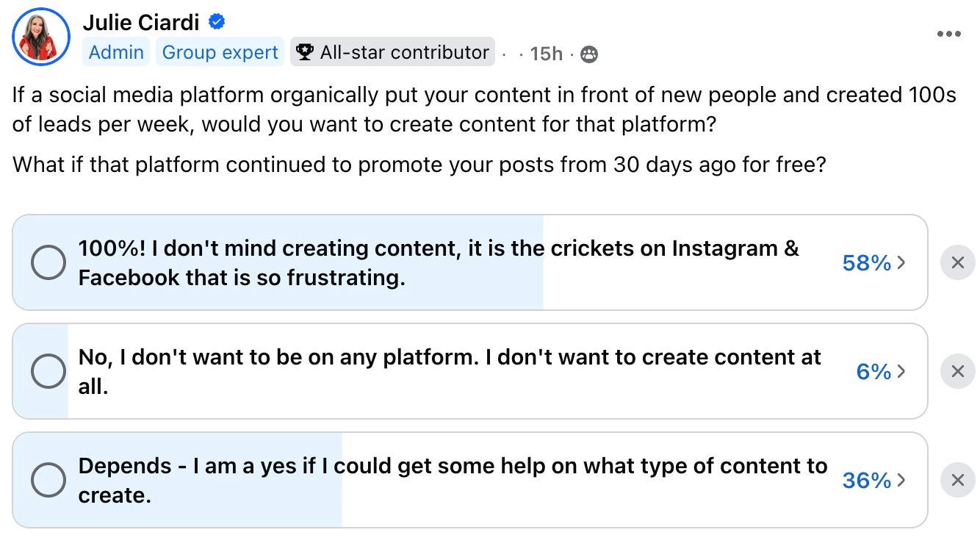This screenshot has height=538, width=980.
Task: Click the Admin badge
Action: 116,53
